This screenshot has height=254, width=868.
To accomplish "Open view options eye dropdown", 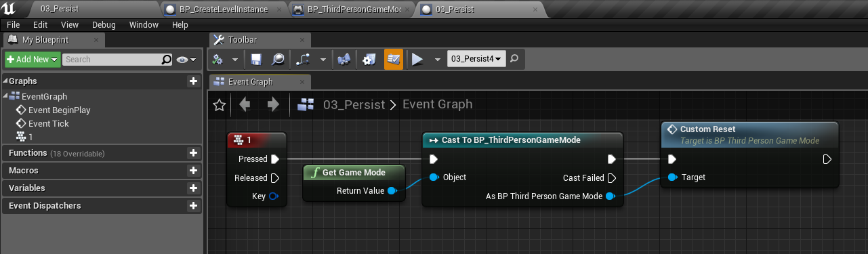I will [186, 60].
